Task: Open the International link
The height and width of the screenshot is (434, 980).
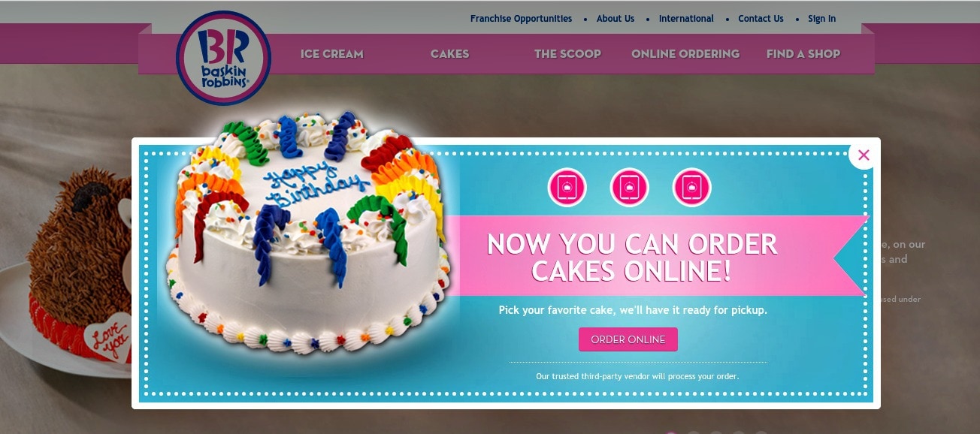Action: click(x=686, y=19)
